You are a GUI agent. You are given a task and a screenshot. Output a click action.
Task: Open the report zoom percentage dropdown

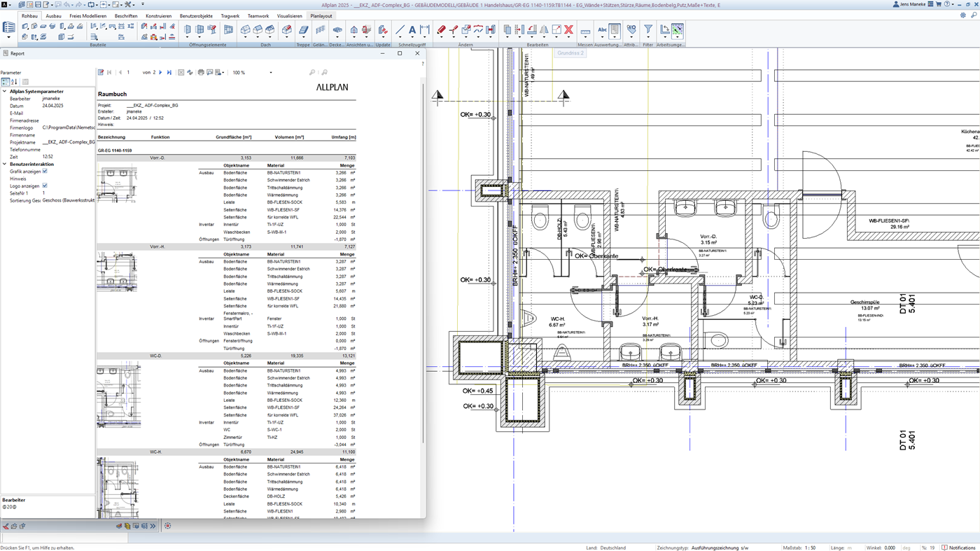[271, 72]
